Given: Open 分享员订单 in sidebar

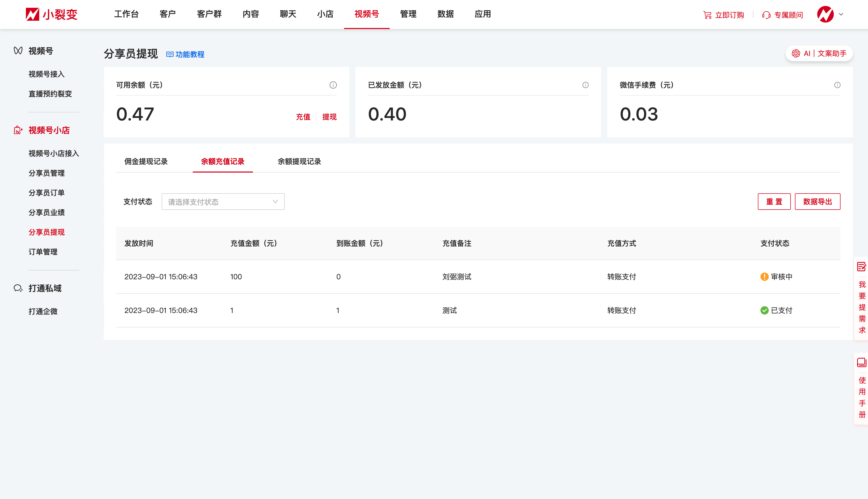Looking at the screenshot, I should tap(47, 193).
